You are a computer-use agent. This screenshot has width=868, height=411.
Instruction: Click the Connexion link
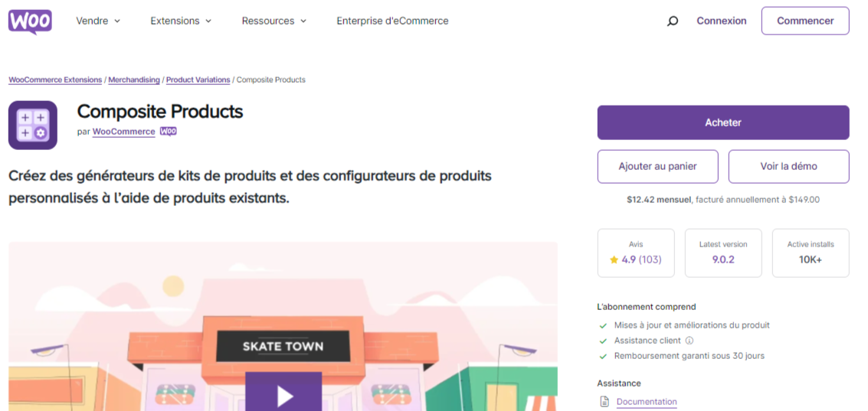point(722,21)
